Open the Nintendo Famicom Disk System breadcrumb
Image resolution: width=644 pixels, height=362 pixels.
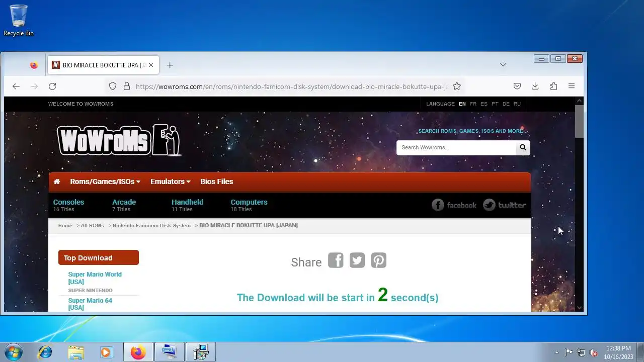pos(151,225)
